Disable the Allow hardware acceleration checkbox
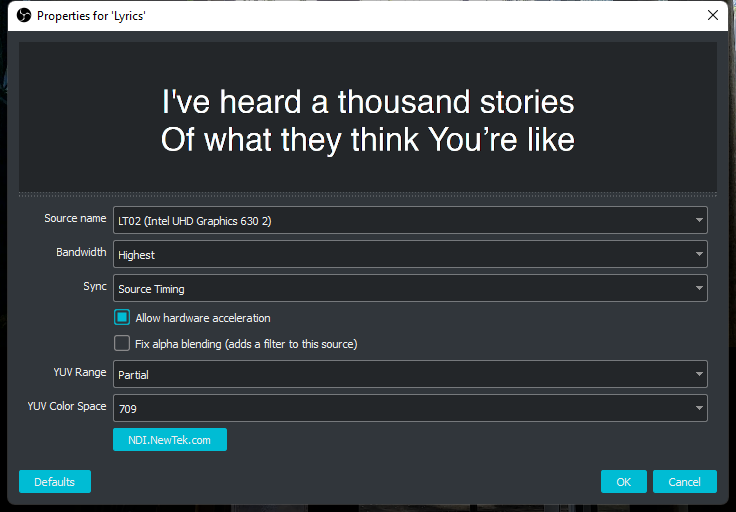The height and width of the screenshot is (512, 736). [122, 318]
